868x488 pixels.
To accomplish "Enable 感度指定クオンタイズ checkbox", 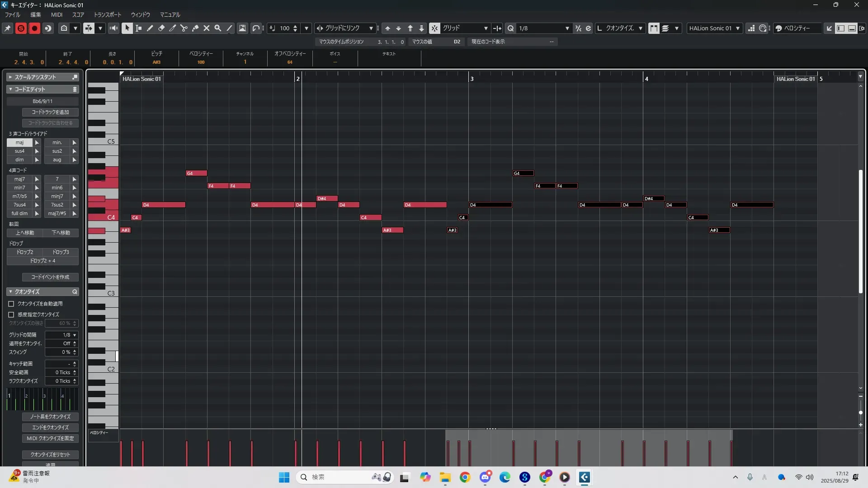I will click(11, 314).
